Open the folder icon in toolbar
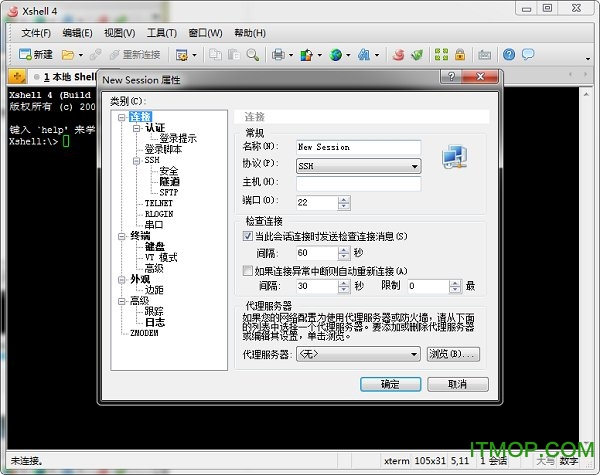 tap(67, 55)
